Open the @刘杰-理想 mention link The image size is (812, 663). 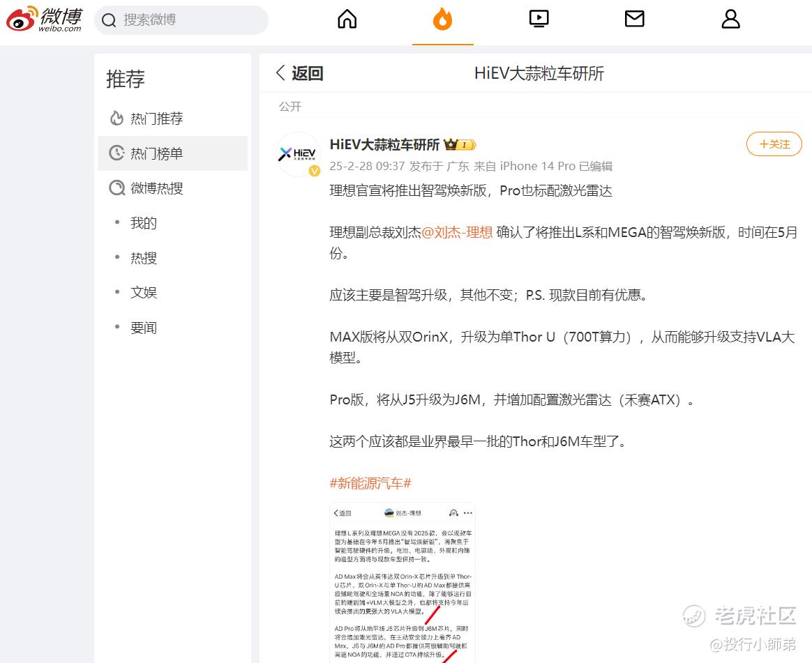pyautogui.click(x=457, y=232)
